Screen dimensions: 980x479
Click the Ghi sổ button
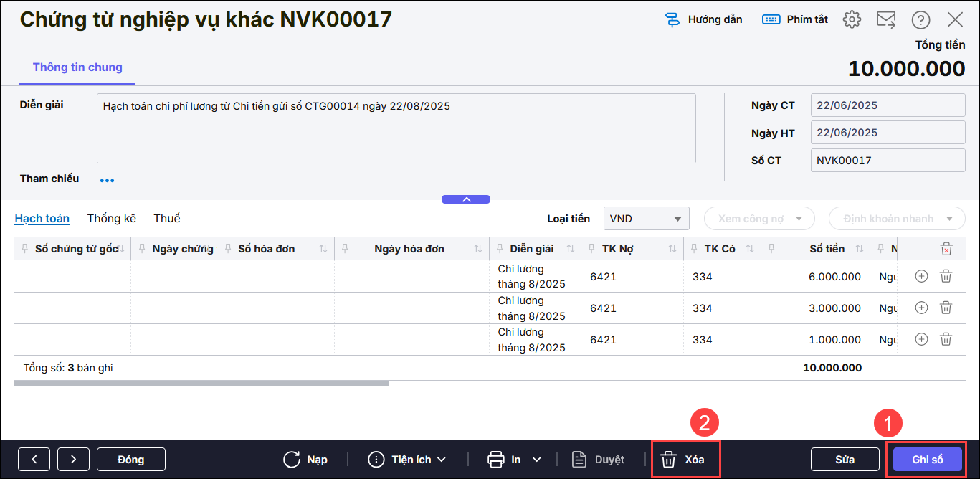coord(927,460)
